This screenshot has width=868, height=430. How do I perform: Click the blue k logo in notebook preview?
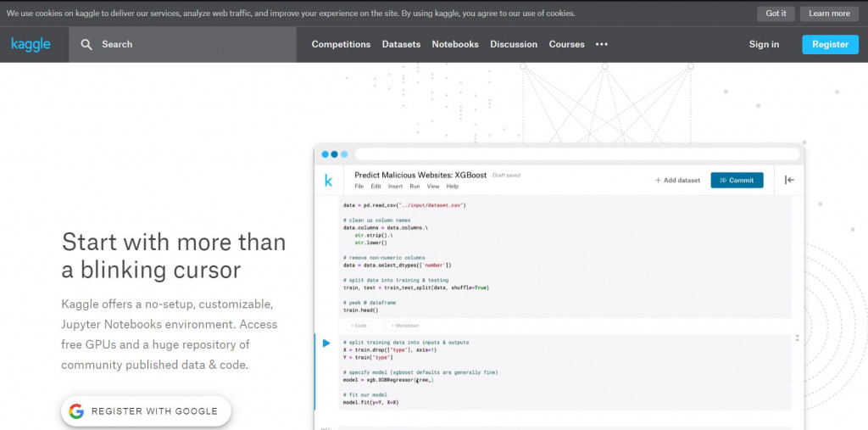pyautogui.click(x=328, y=180)
